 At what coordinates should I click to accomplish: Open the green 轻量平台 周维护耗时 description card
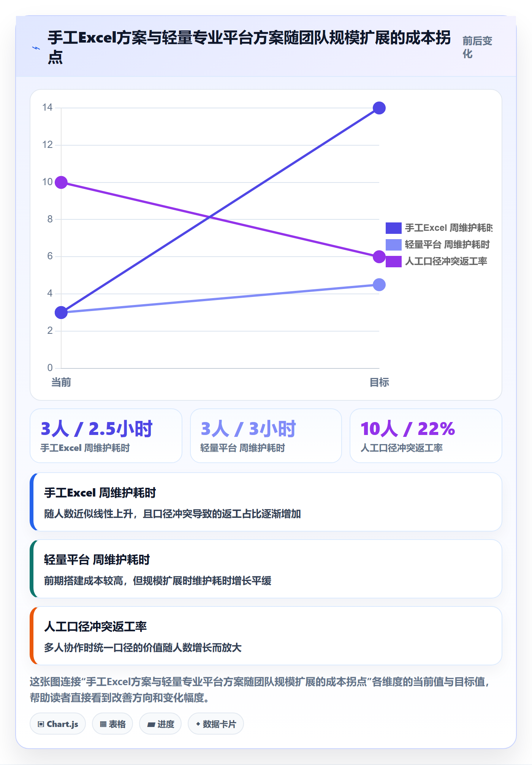click(x=266, y=569)
